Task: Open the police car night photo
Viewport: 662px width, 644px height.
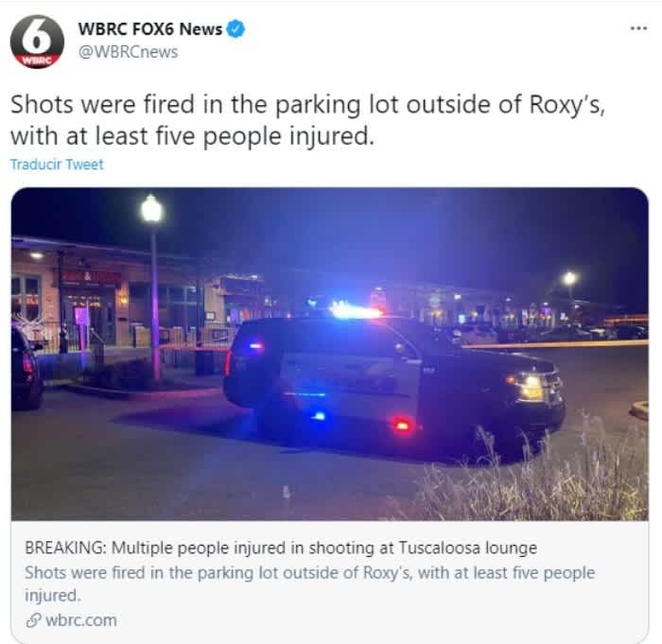Action: [330, 354]
